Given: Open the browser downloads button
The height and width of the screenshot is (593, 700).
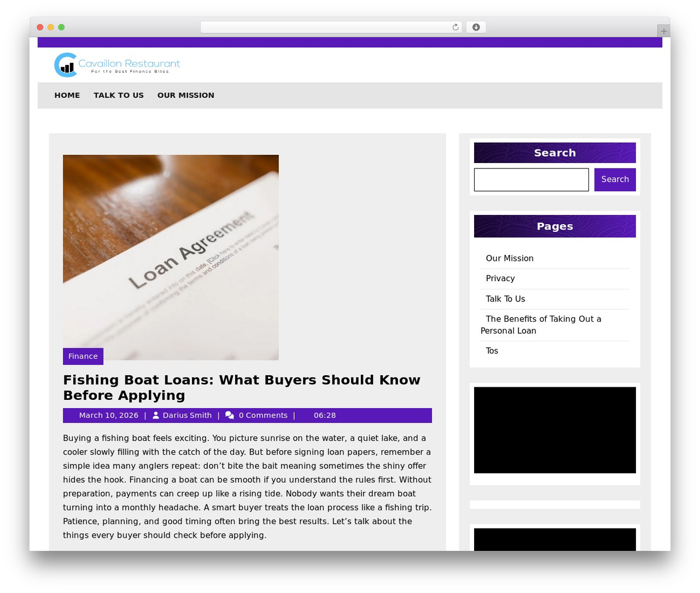Looking at the screenshot, I should 476,27.
